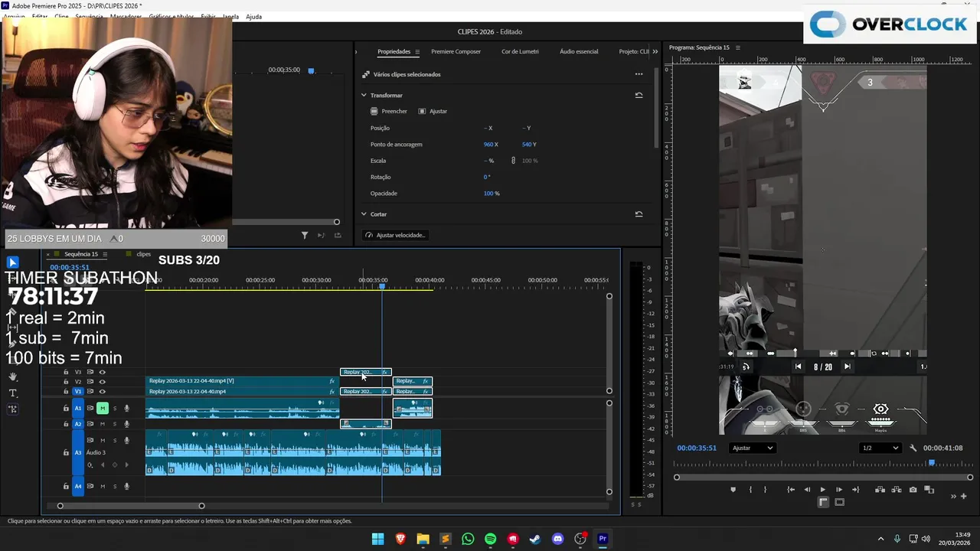Image resolution: width=980 pixels, height=551 pixels.
Task: Go to In point in Program monitor
Action: tap(791, 490)
